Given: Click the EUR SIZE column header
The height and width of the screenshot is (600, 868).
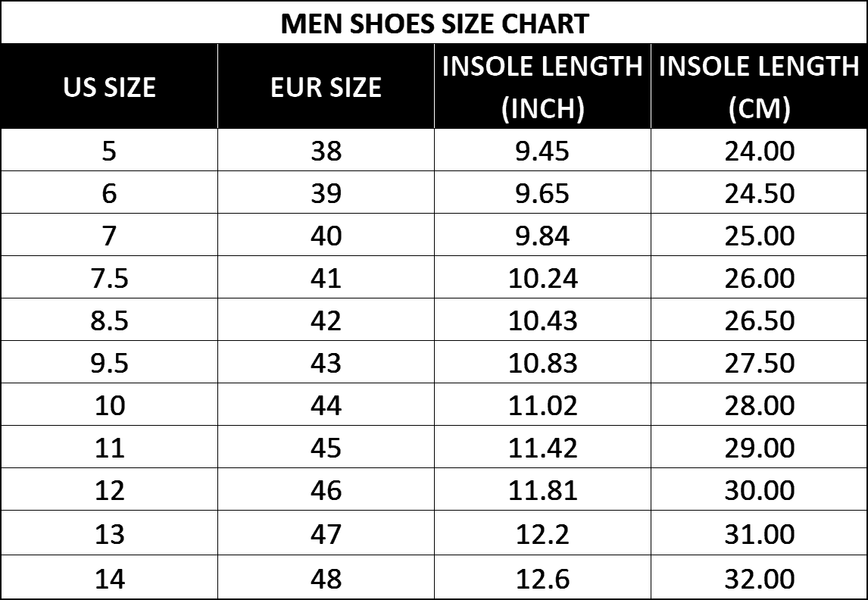Looking at the screenshot, I should pos(326,87).
